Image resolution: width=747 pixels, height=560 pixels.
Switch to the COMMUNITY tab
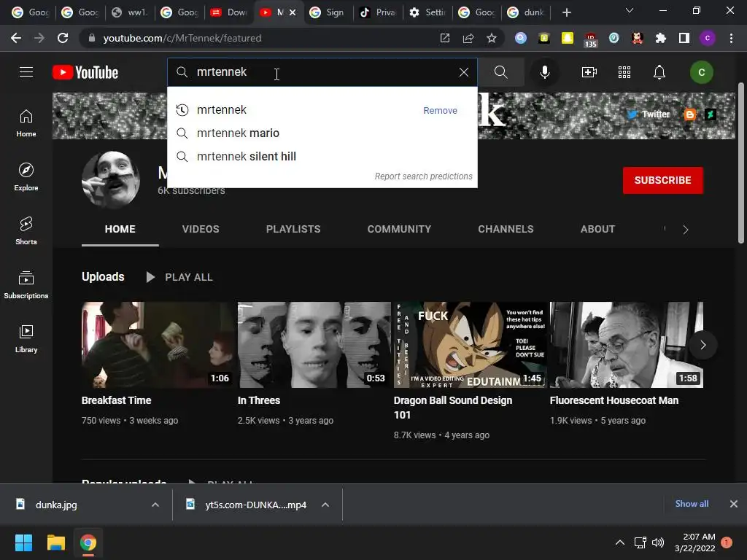point(399,229)
